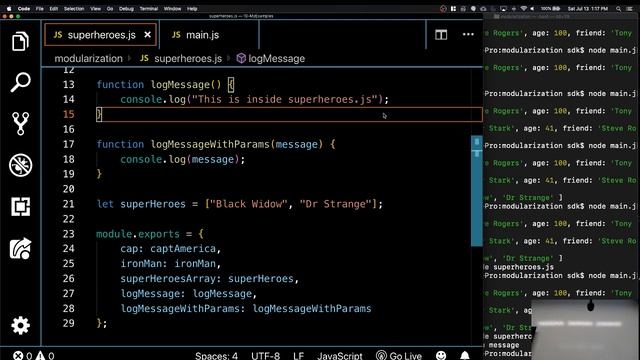Open the Go menu
This screenshot has height=360, width=640.
tap(110, 8)
